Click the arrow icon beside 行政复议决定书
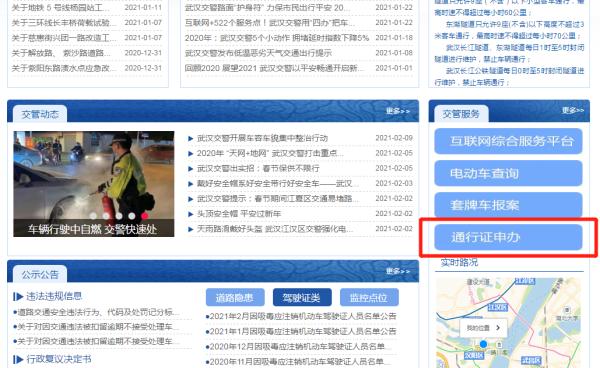Viewport: 600px width, 368px height. [18, 360]
